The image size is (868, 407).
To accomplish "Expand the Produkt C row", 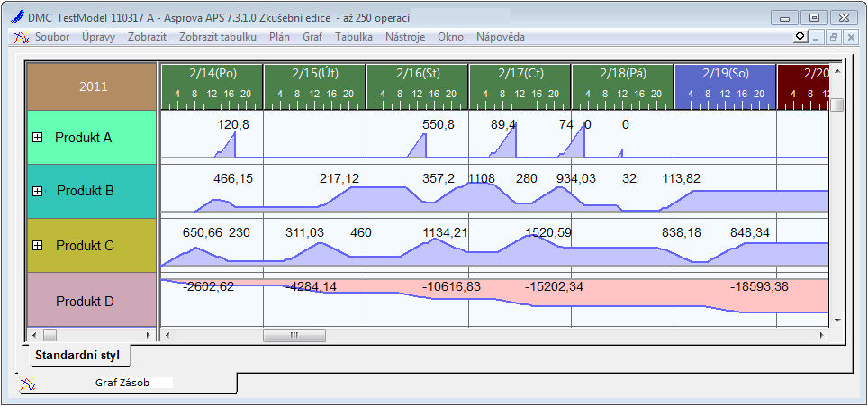I will click(x=37, y=245).
